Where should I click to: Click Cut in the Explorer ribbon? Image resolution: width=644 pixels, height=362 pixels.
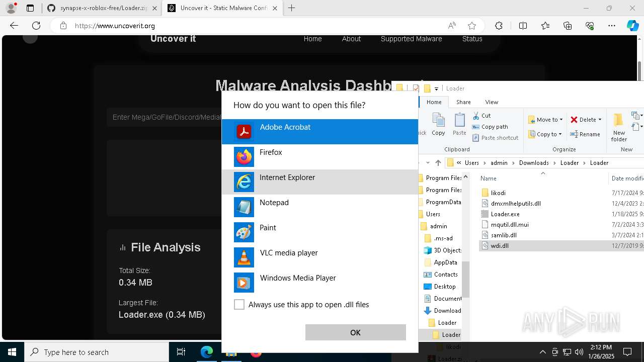(x=481, y=116)
